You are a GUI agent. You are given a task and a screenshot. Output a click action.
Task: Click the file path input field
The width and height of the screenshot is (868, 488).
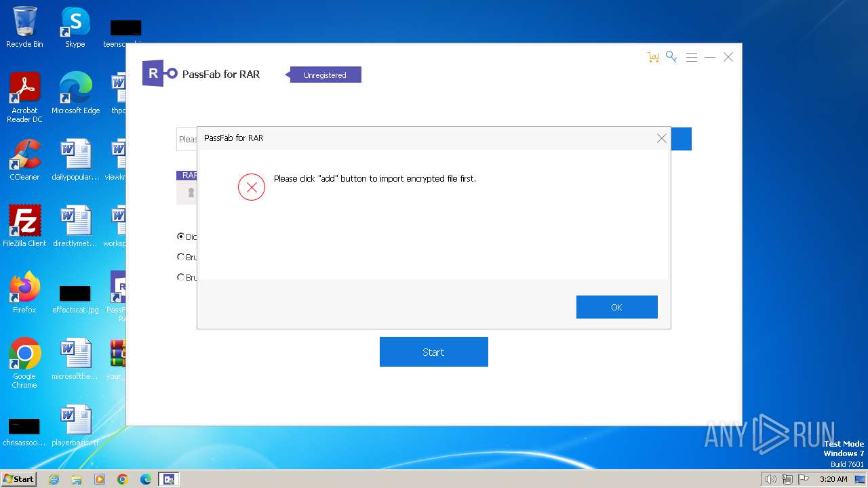[186, 139]
